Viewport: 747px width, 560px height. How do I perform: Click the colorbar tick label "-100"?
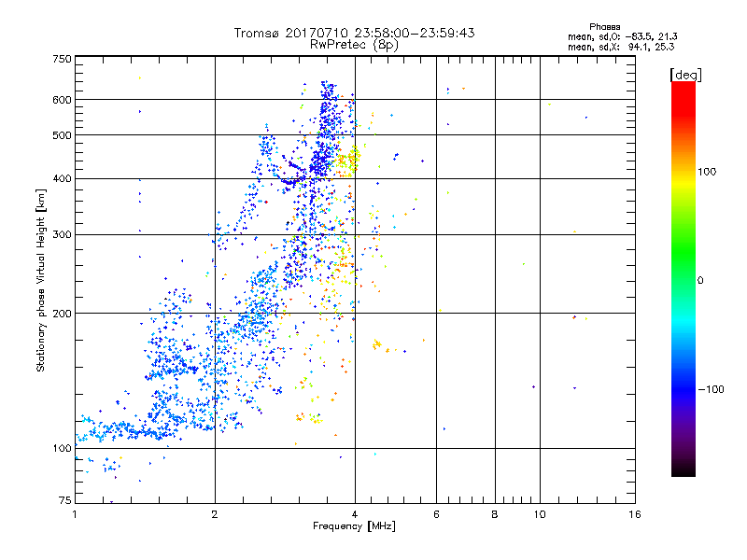[x=711, y=389]
